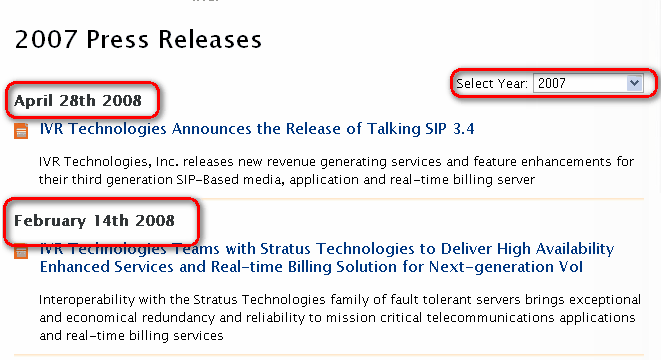Click the divider line below the Stratus summary
Viewport: 661px width, 360px height.
click(329, 355)
